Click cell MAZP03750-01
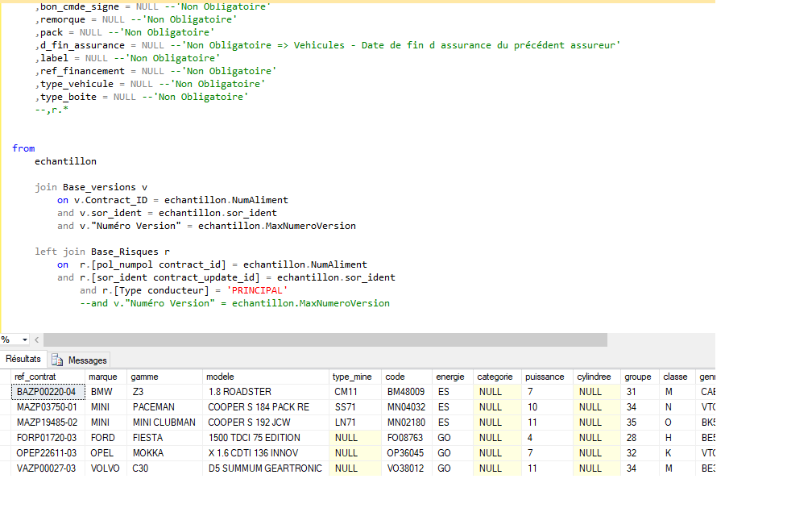Viewport: 812px width, 508px height. 48,407
